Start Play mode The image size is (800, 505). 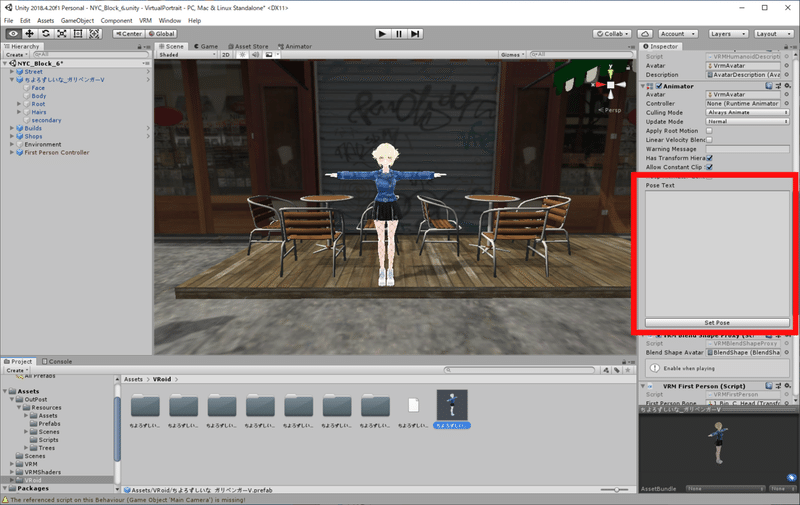click(382, 34)
